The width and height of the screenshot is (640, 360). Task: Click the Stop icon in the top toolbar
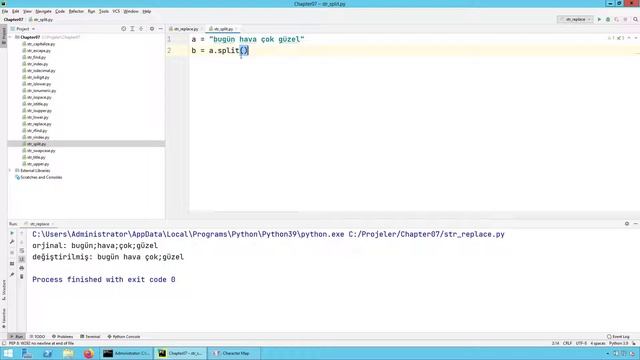(x=625, y=19)
